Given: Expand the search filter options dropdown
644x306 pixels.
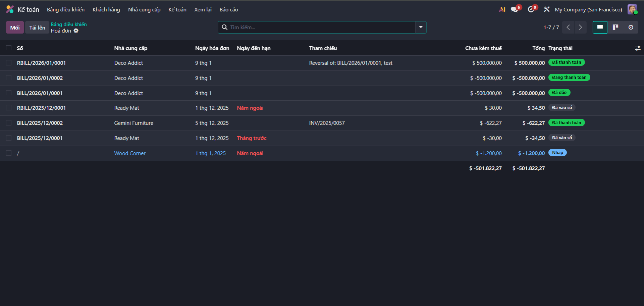Looking at the screenshot, I should [x=421, y=28].
